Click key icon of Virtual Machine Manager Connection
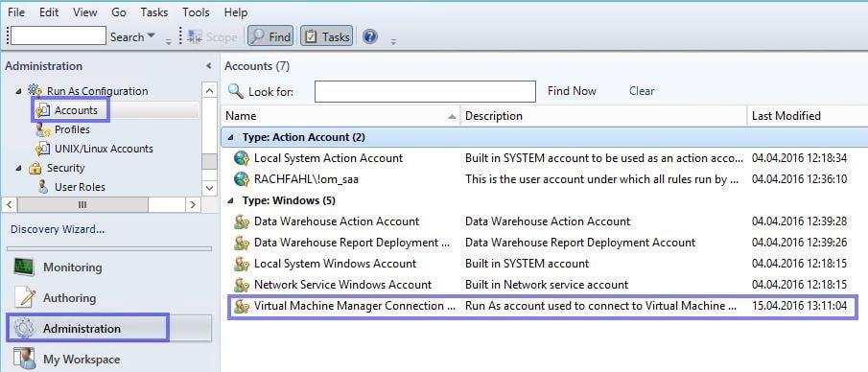Image resolution: width=868 pixels, height=372 pixels. click(242, 306)
